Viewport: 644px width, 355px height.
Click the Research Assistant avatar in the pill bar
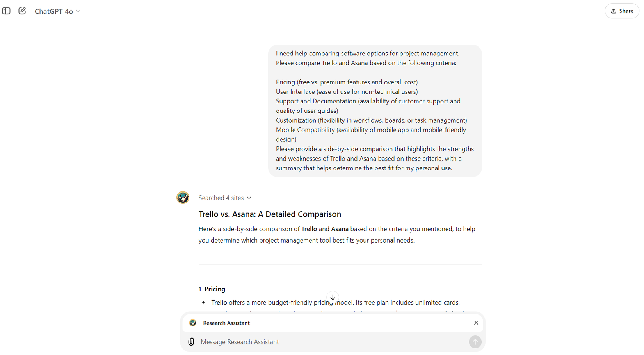pyautogui.click(x=193, y=323)
